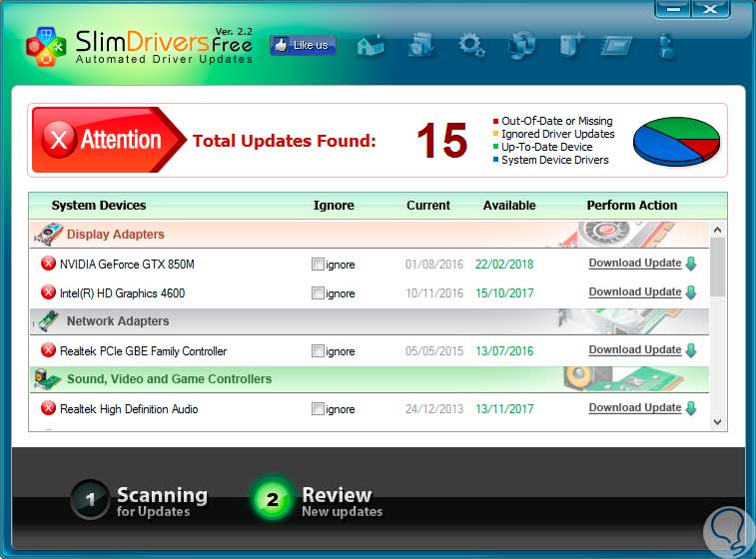Image resolution: width=756 pixels, height=559 pixels.
Task: Click the SlimDrivers colorful logo
Action: coord(46,46)
